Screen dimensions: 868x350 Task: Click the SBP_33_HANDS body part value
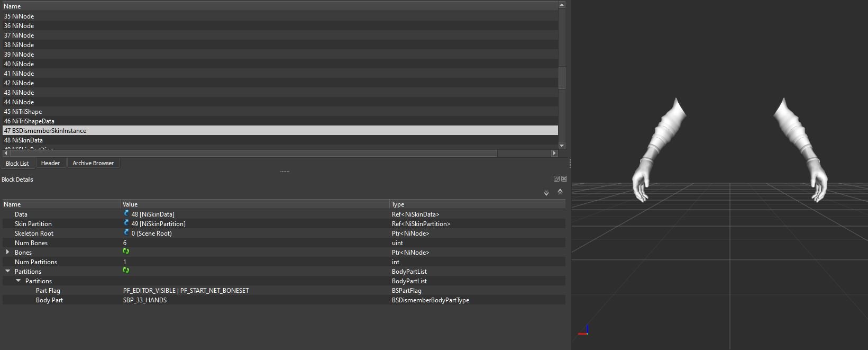click(145, 300)
